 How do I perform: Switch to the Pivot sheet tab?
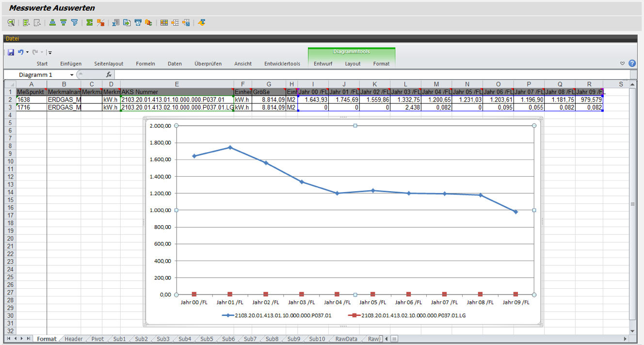[x=97, y=339]
